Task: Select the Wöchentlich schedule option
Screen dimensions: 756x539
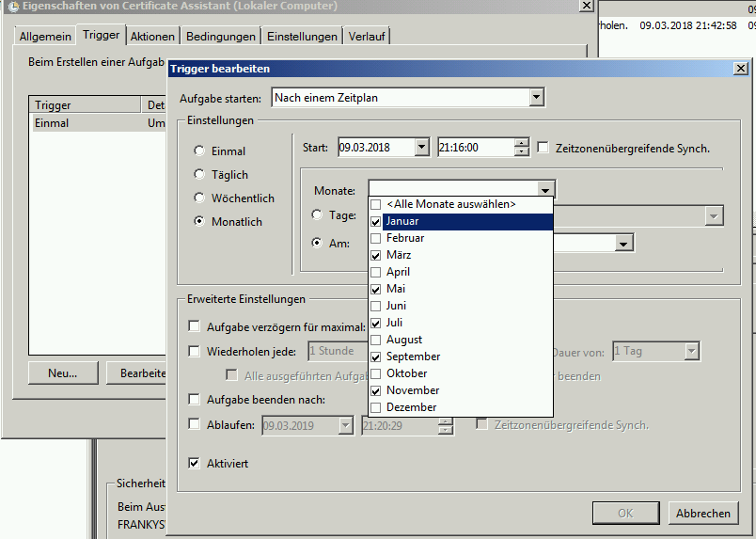Action: coord(198,198)
